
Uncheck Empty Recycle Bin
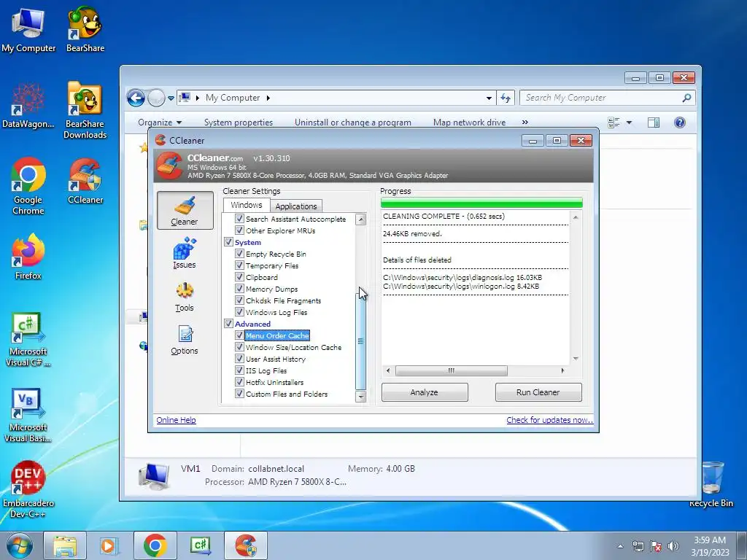coord(239,253)
